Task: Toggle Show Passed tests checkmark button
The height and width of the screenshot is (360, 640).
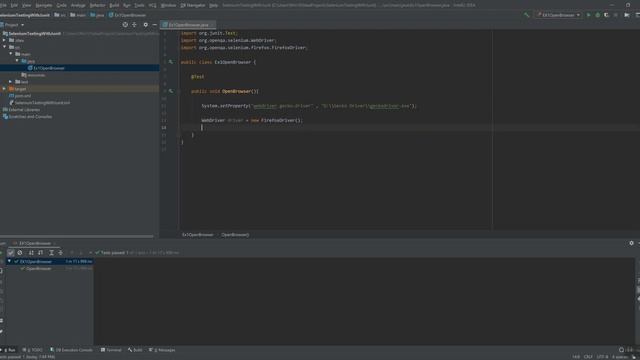Action: tap(11, 253)
